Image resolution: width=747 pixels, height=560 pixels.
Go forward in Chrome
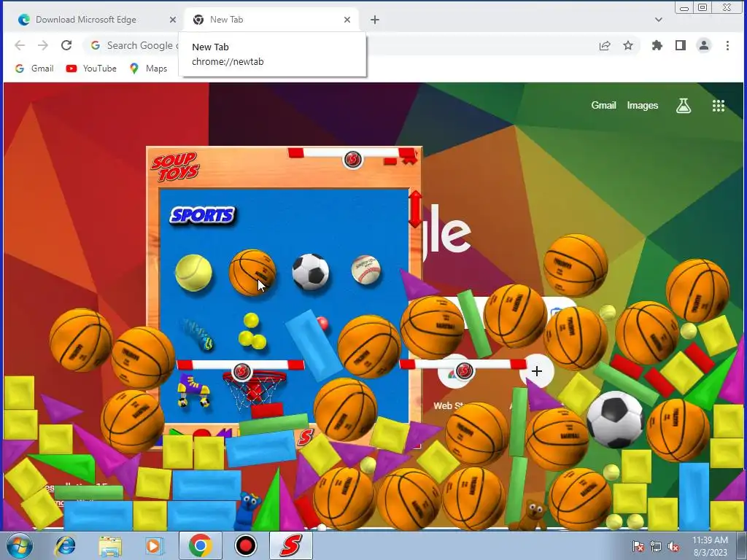[x=43, y=45]
